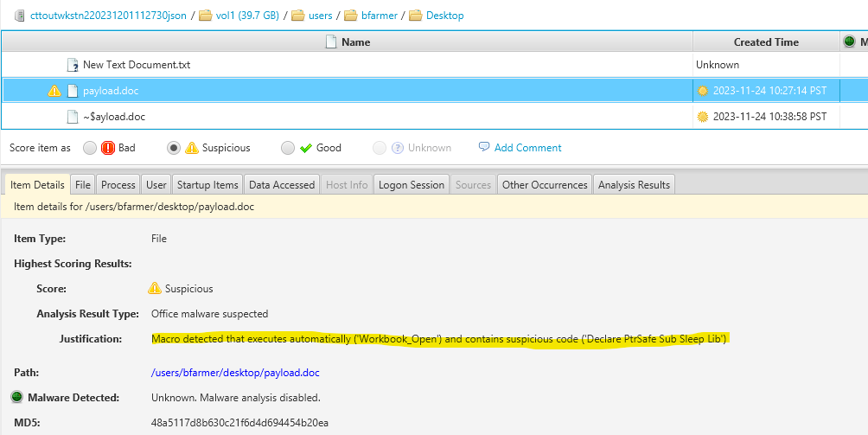This screenshot has height=435, width=868.
Task: Select the Bad score radio button
Action: pyautogui.click(x=90, y=148)
